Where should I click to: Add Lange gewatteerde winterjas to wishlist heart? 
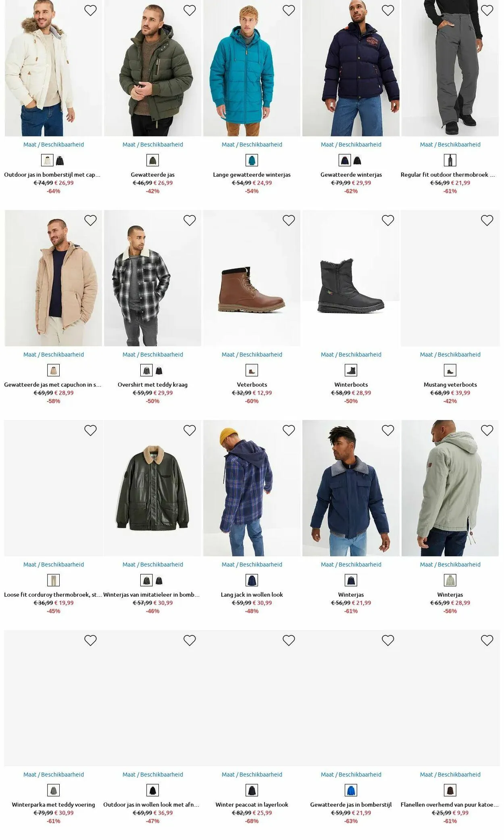click(289, 10)
